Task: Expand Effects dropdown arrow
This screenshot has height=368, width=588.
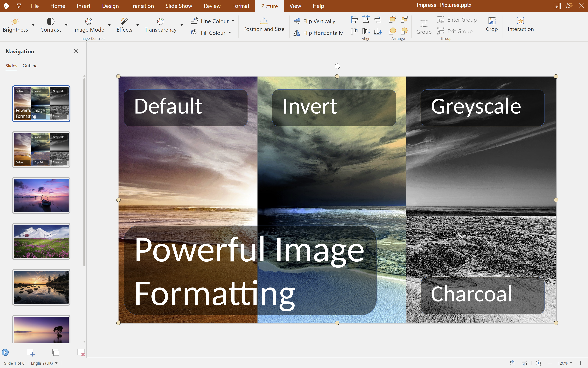Action: pyautogui.click(x=138, y=25)
